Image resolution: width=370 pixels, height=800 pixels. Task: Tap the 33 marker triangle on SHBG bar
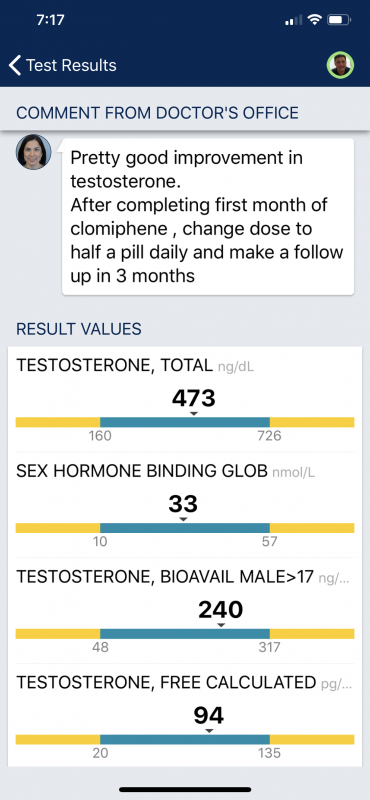183,519
